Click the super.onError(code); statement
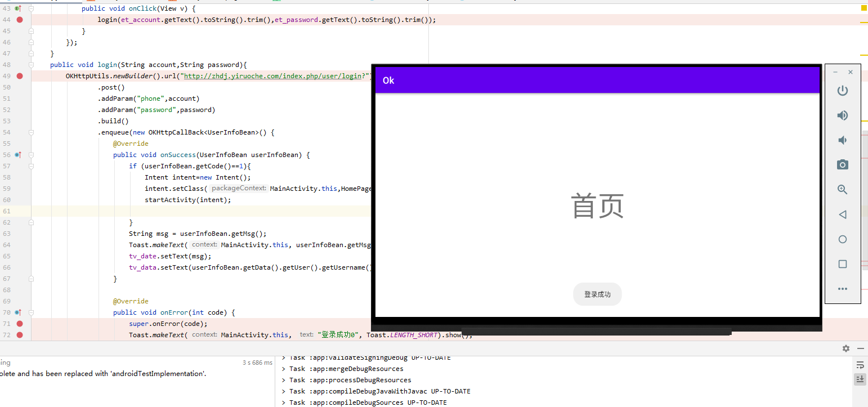Screen dimensions: 868x407 click(168, 324)
